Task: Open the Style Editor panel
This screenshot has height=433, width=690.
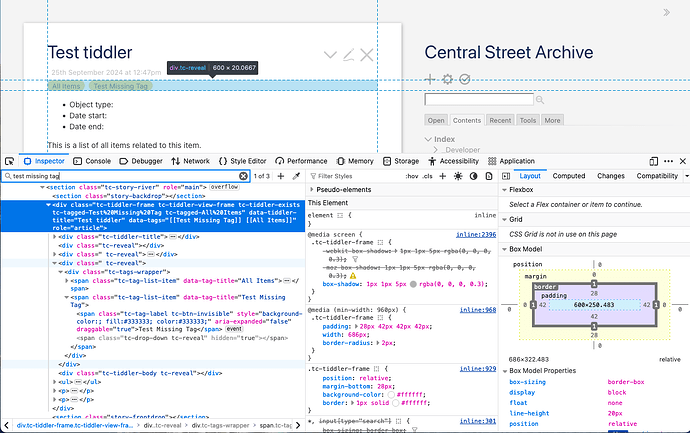Action: click(242, 161)
